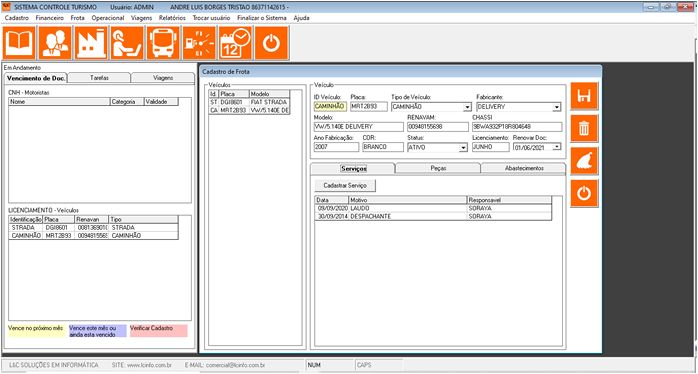Open the bus fleet icon in toolbar
The width and height of the screenshot is (698, 374).
tap(163, 43)
